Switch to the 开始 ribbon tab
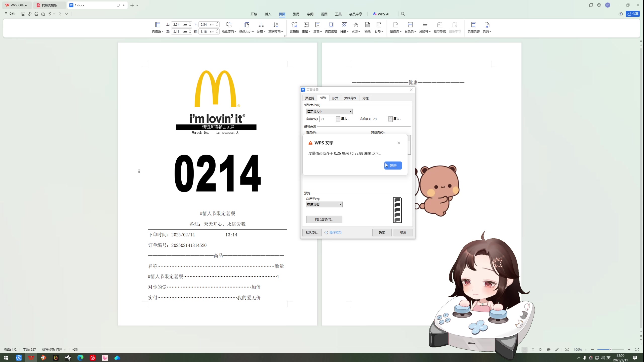 coord(254,14)
